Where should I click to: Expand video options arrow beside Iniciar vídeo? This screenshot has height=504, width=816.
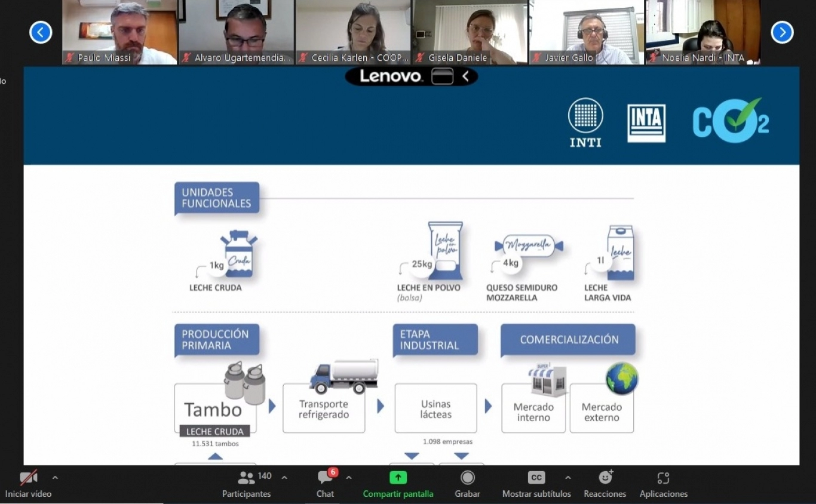click(x=55, y=478)
